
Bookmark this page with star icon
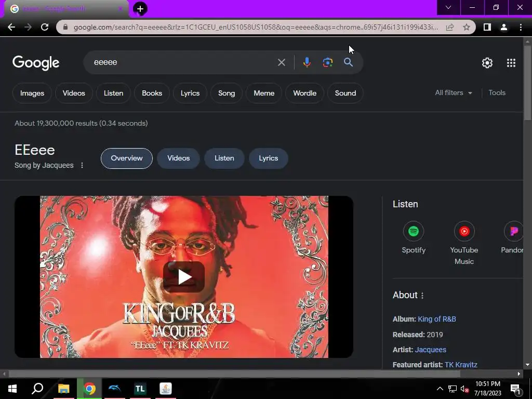pos(467,27)
